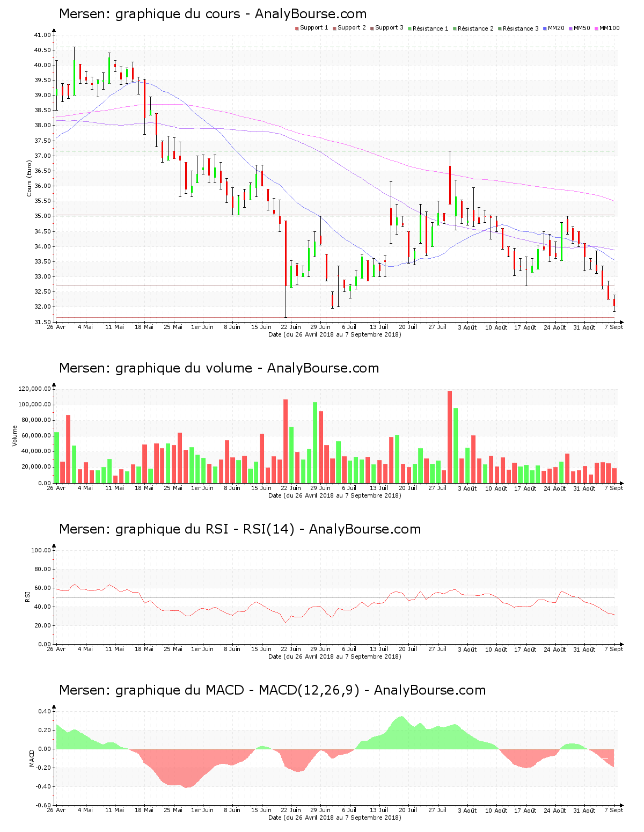644x832 pixels.
Task: Click the 0.40 tick on MACD axis
Action: pyautogui.click(x=45, y=711)
